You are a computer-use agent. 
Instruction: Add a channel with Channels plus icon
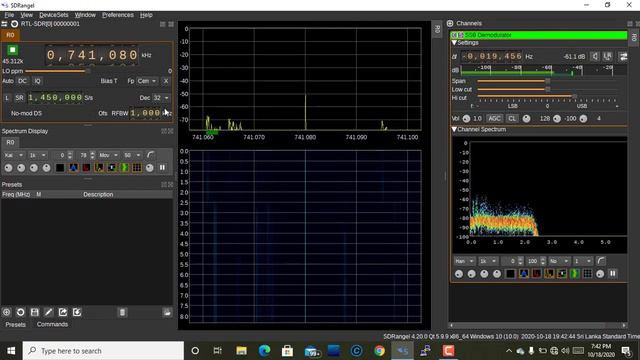[450, 24]
